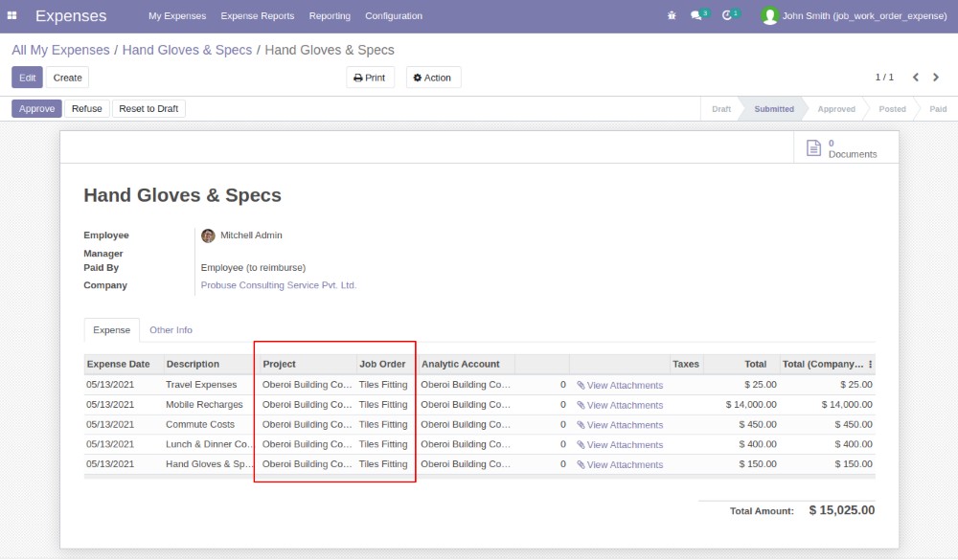Screen dimensions: 958x560
Task: Open Probuse Consulting Service company link
Action: (x=278, y=285)
